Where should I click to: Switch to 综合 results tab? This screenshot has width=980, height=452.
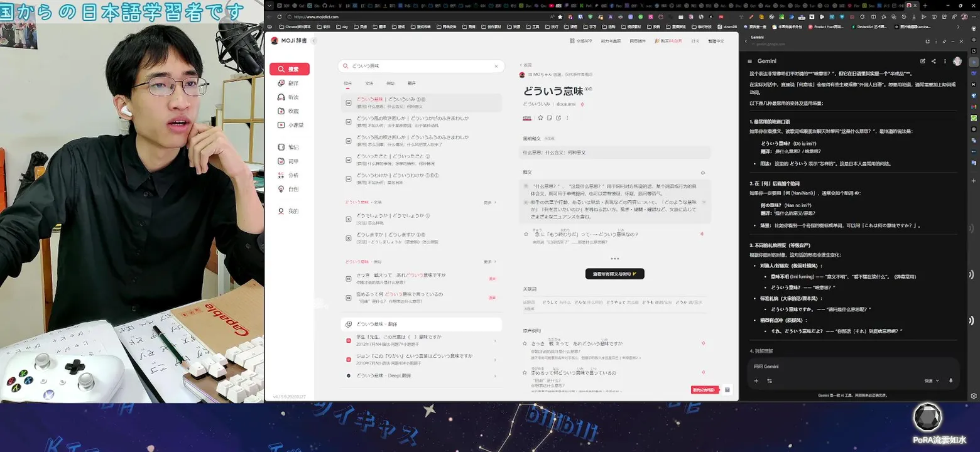pyautogui.click(x=348, y=83)
